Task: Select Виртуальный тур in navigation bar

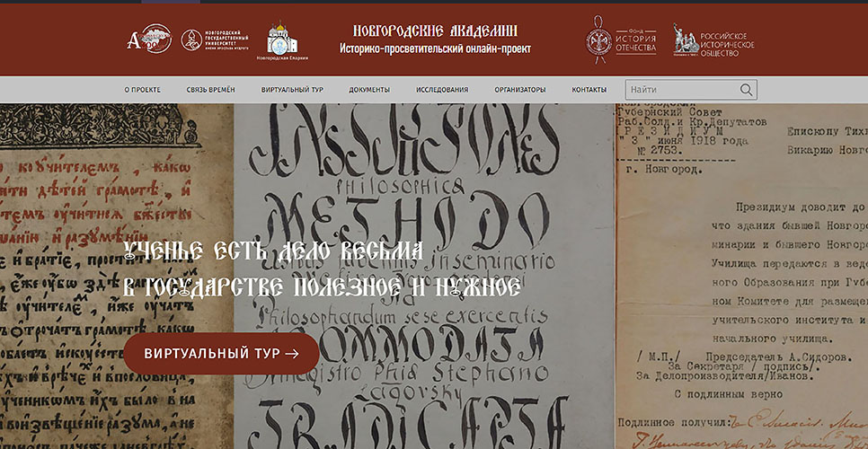Action: click(292, 90)
